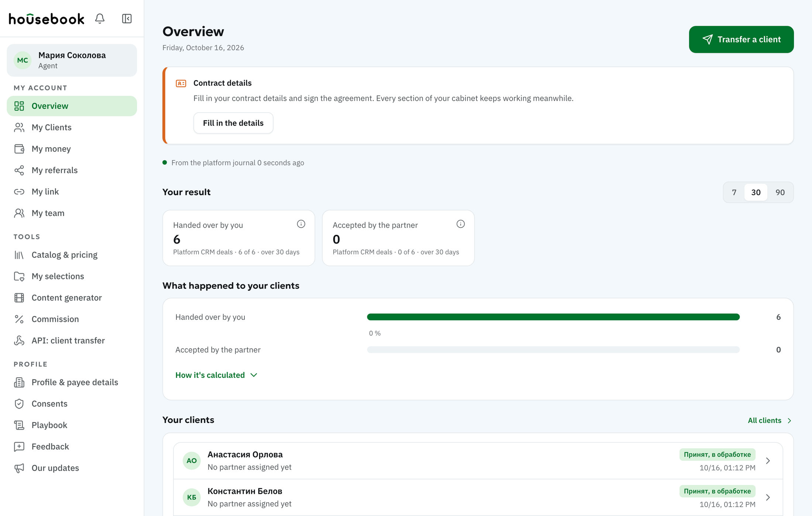812x516 pixels.
Task: Open the All clients link
Action: pyautogui.click(x=770, y=420)
